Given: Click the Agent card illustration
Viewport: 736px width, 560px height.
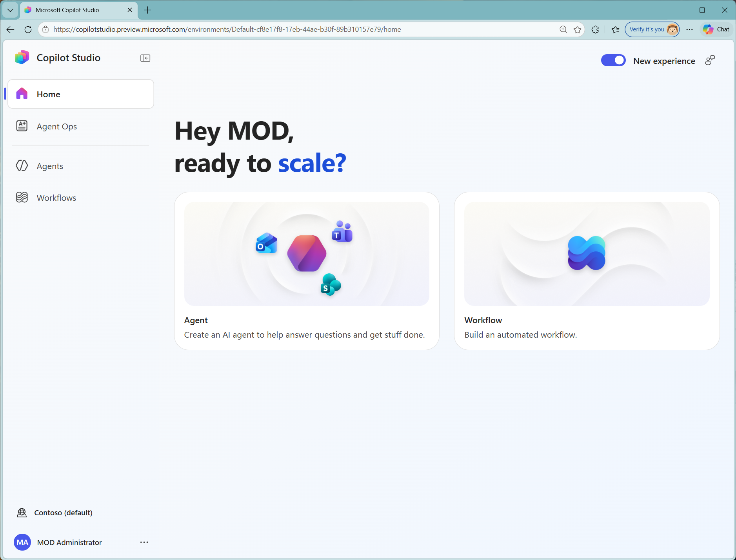Looking at the screenshot, I should click(x=307, y=254).
